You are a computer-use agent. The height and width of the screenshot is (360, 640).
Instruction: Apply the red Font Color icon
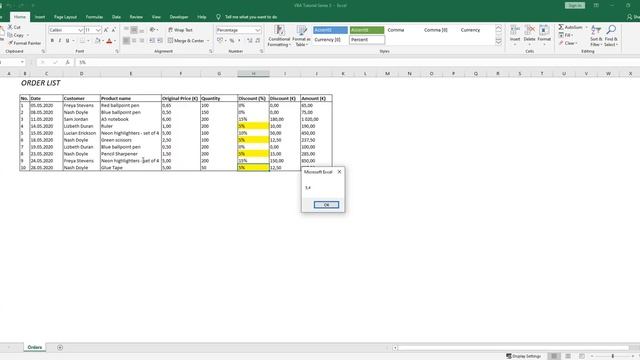(x=109, y=40)
